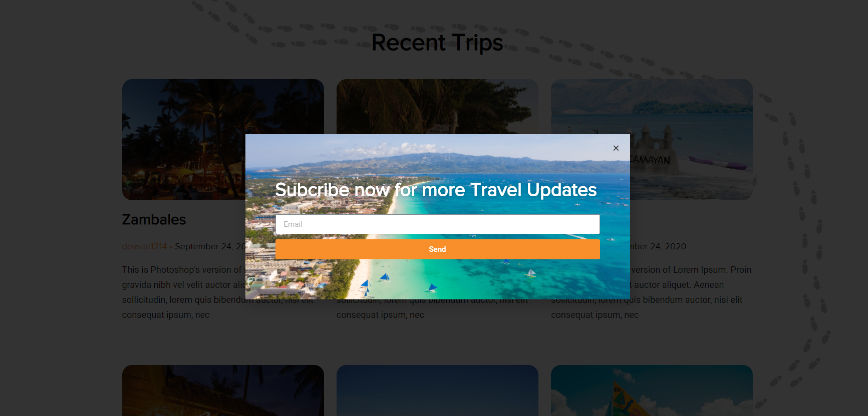Open the Zambales trip title link
Viewport: 868px width, 416px height.
tap(154, 219)
